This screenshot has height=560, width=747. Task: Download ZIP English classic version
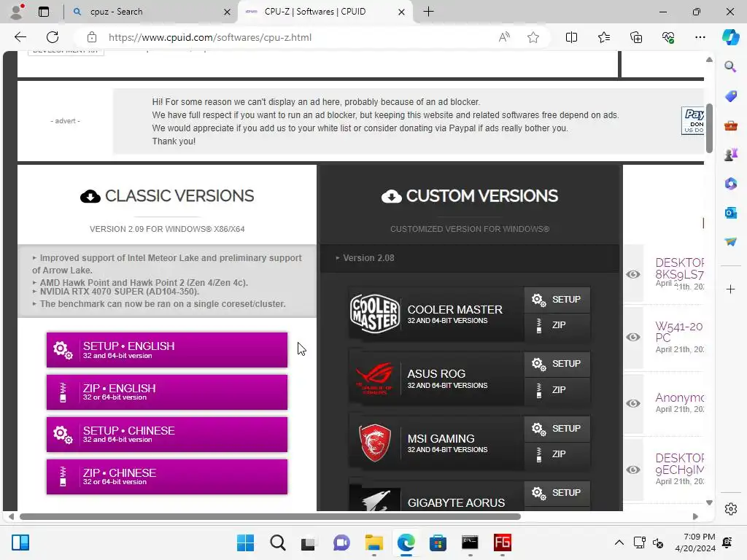[x=167, y=392]
